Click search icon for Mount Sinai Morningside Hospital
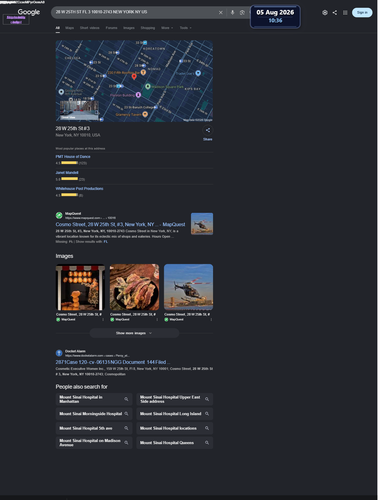Image resolution: width=382 pixels, height=500 pixels. point(126,414)
